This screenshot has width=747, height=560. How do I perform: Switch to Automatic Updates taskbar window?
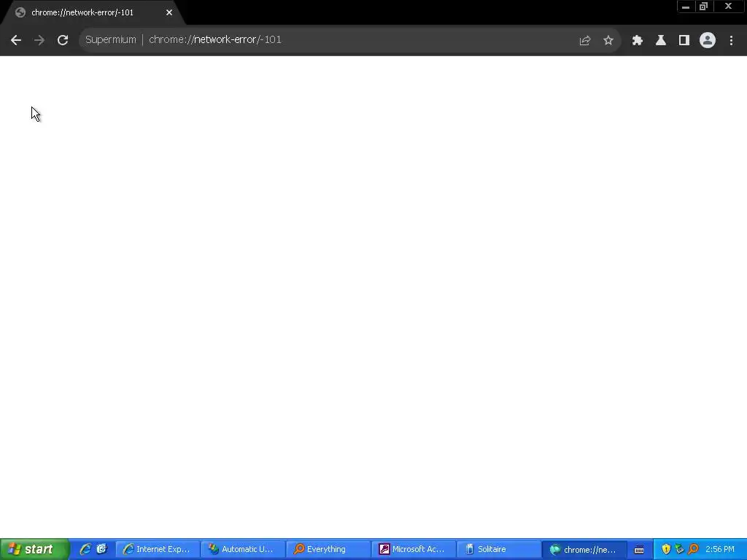click(243, 549)
